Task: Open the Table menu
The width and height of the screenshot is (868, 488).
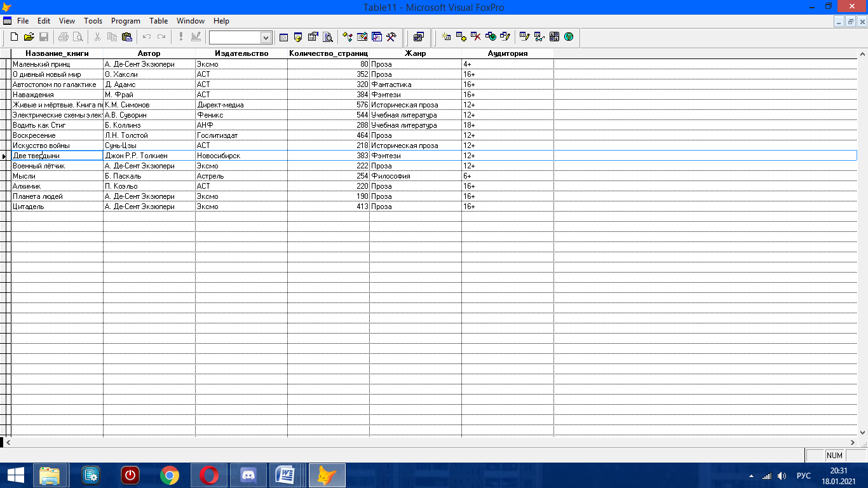Action: click(x=158, y=21)
